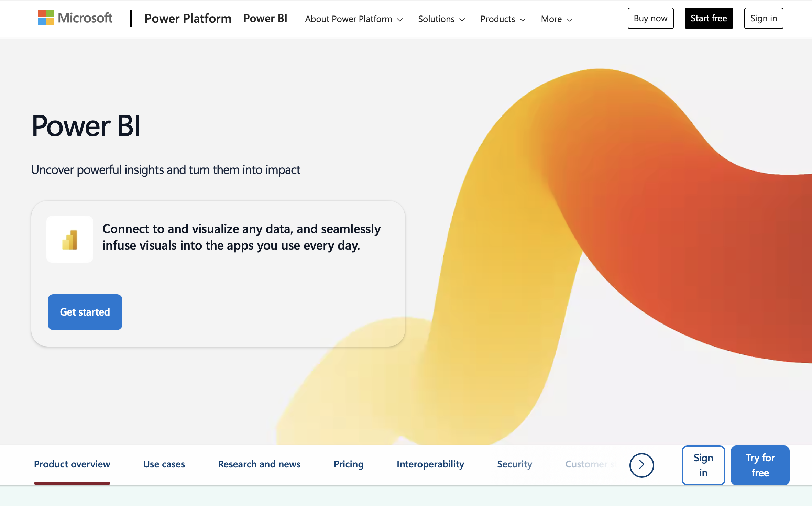Click the Buy now button
Image resolution: width=812 pixels, height=506 pixels.
pyautogui.click(x=650, y=18)
